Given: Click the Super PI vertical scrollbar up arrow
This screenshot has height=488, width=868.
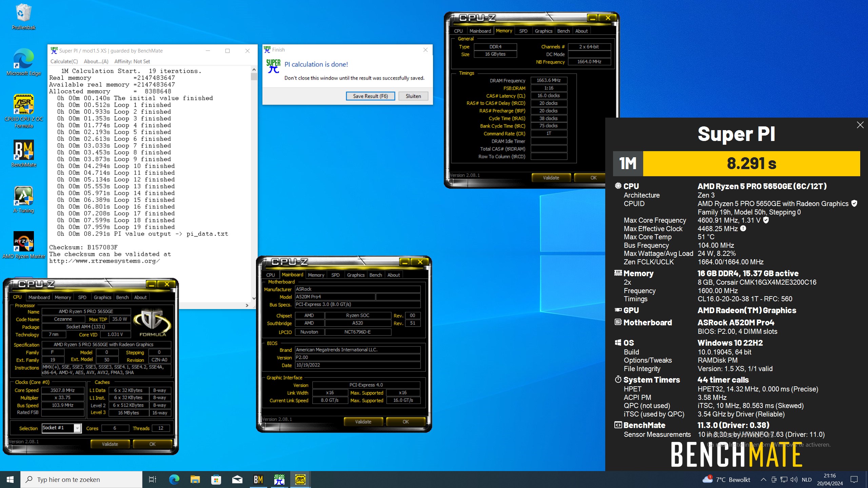Looking at the screenshot, I should pos(254,69).
